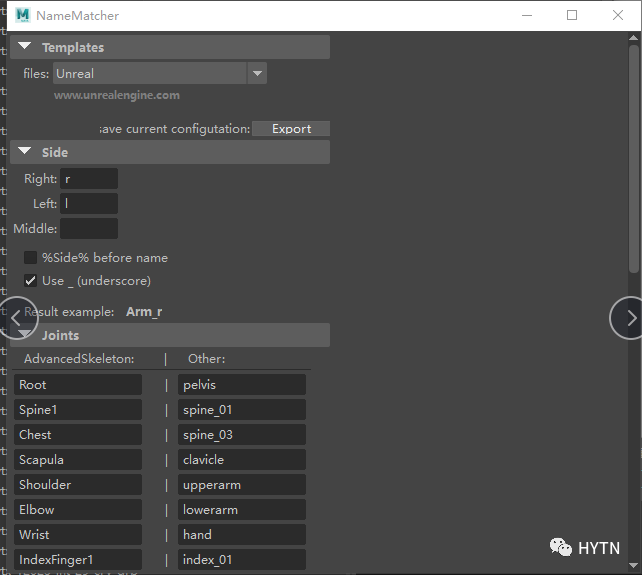Viewport: 642px width, 575px height.
Task: Open www.unrealengine.com link
Action: (x=117, y=96)
